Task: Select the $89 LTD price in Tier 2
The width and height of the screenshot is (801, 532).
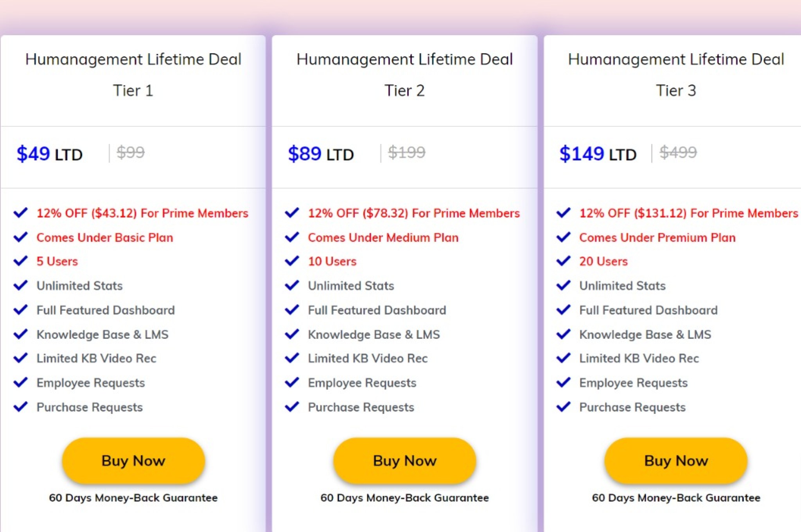Action: 321,154
